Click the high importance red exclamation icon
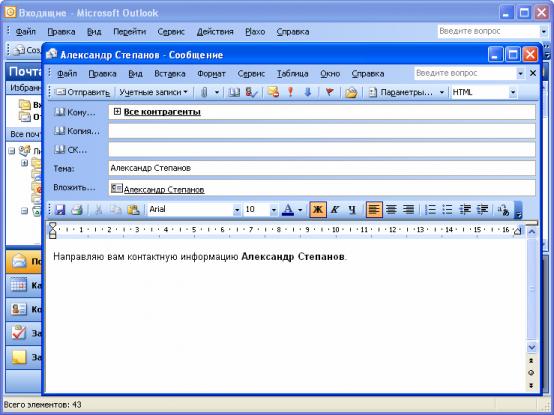 pos(290,93)
